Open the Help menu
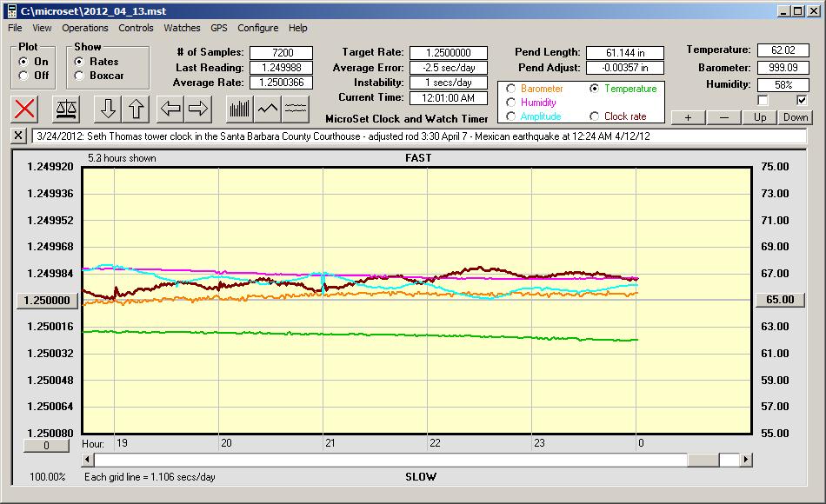The width and height of the screenshot is (826, 504). (x=297, y=28)
